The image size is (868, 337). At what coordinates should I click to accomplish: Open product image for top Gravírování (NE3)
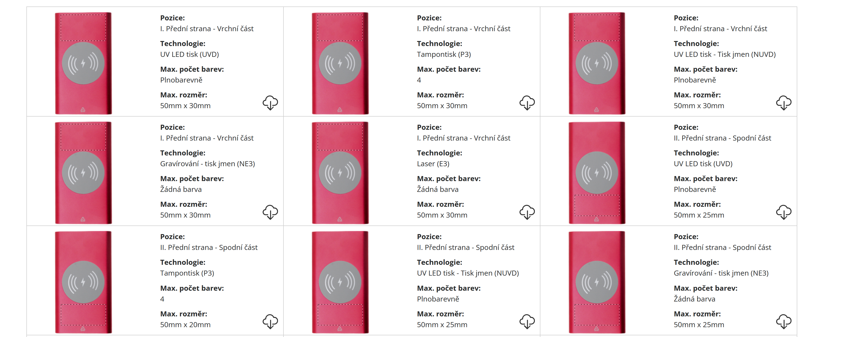83,172
